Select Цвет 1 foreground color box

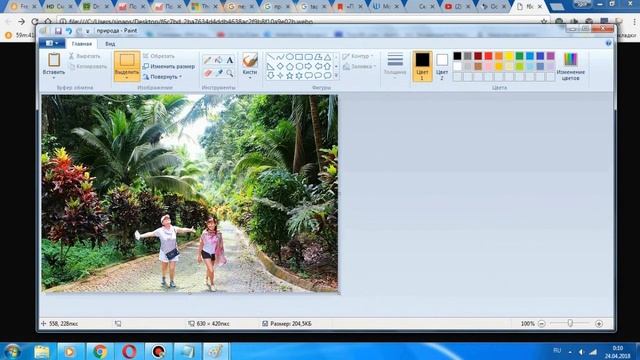coord(422,66)
